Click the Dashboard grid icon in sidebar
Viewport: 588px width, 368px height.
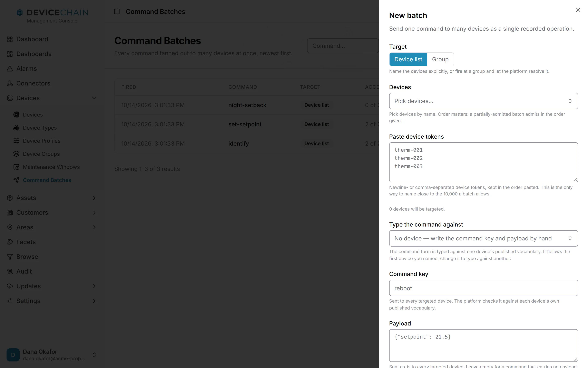[x=10, y=39]
